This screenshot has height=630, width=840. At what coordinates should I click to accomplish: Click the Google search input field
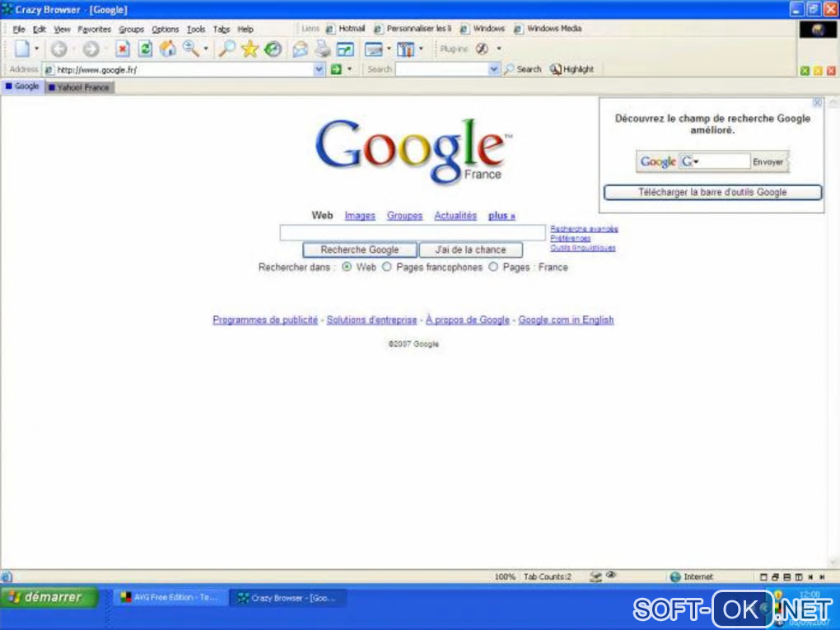413,232
